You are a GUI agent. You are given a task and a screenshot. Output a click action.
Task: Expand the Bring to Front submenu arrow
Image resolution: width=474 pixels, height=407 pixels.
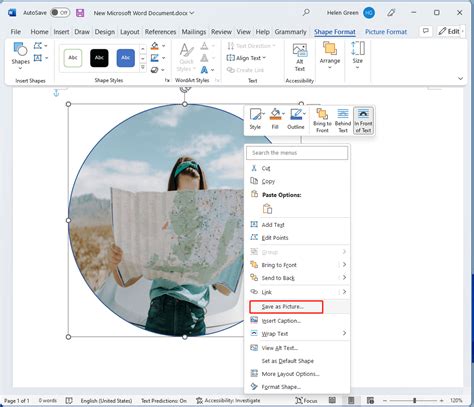tap(344, 265)
